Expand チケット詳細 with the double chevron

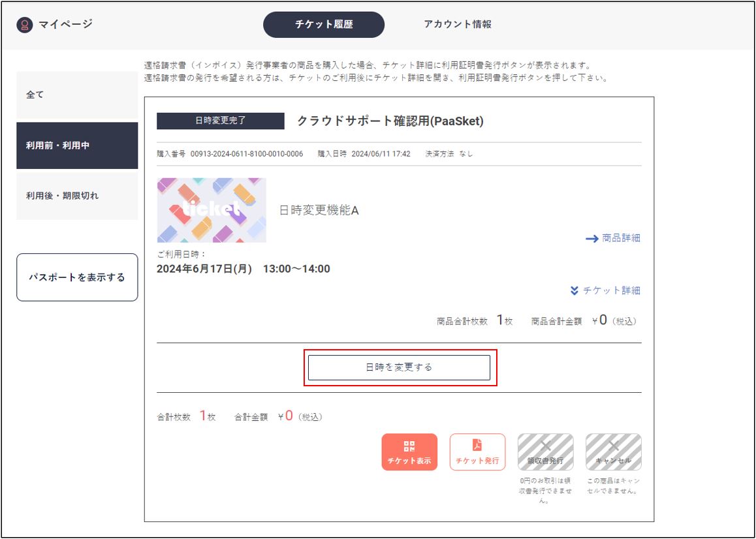click(605, 290)
